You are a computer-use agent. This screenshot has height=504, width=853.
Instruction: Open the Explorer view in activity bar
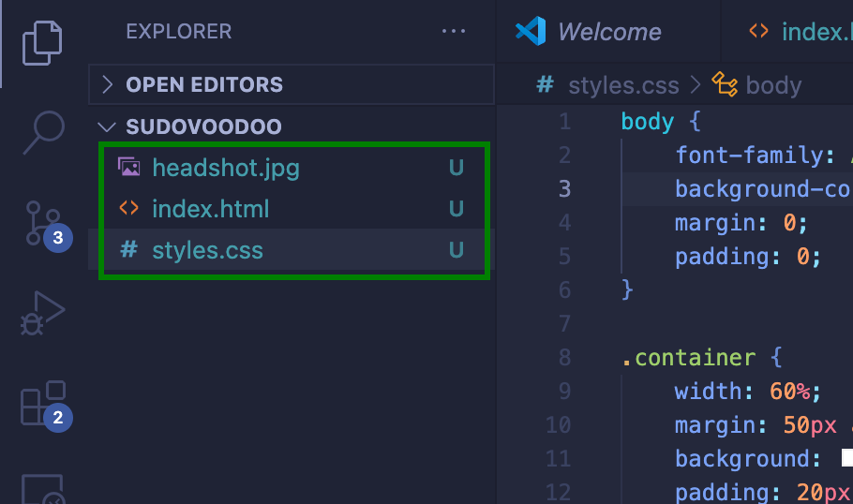click(42, 43)
